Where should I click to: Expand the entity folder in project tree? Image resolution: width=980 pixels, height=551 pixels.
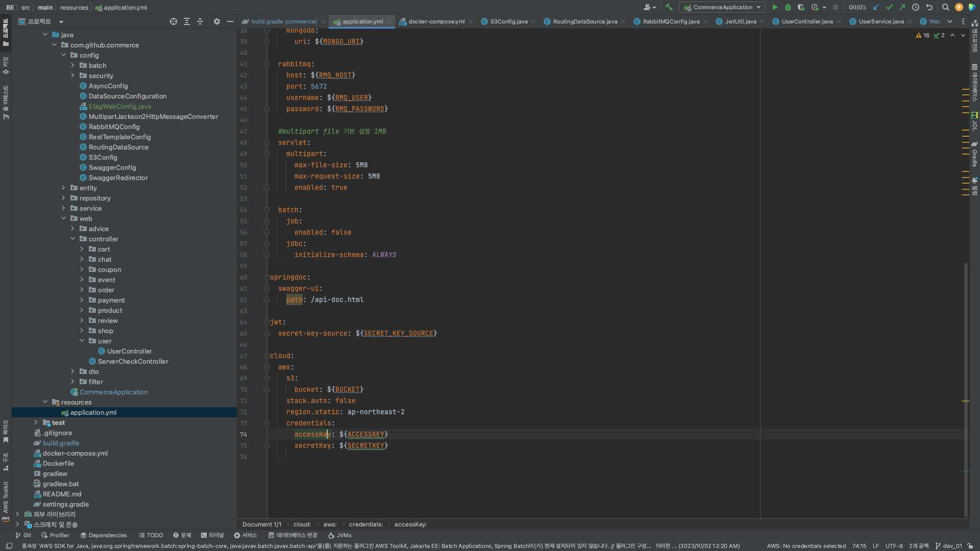63,188
